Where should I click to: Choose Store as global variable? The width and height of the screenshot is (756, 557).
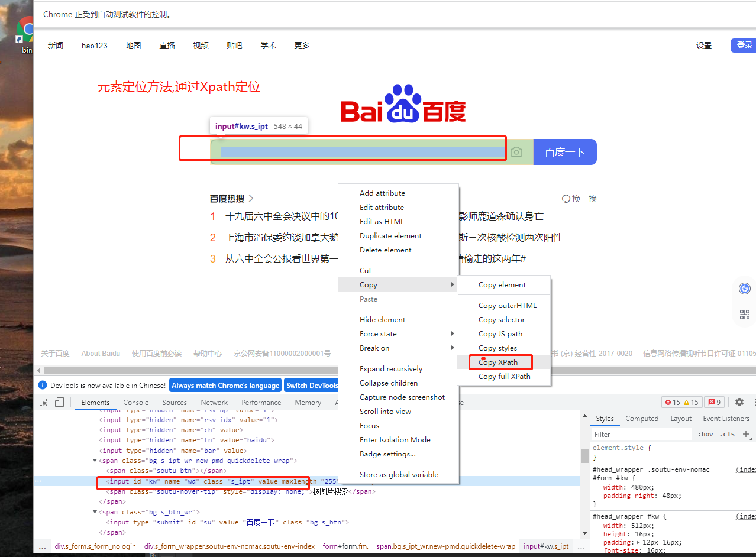(398, 475)
